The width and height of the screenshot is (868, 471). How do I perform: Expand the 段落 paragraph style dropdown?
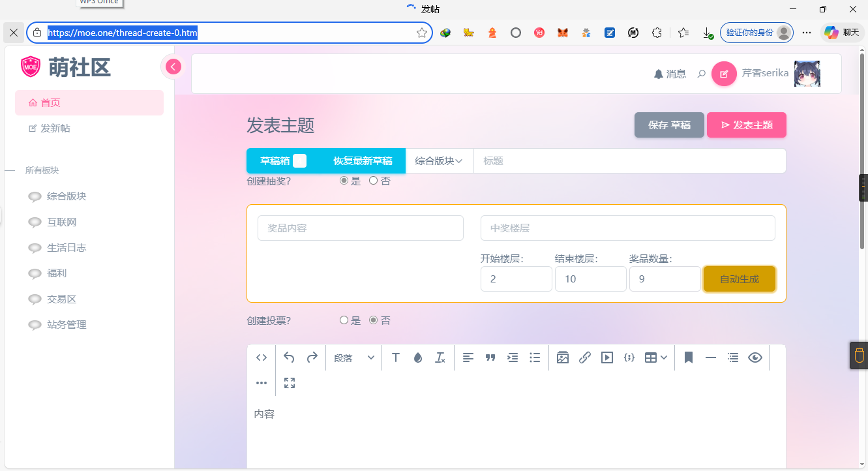353,357
